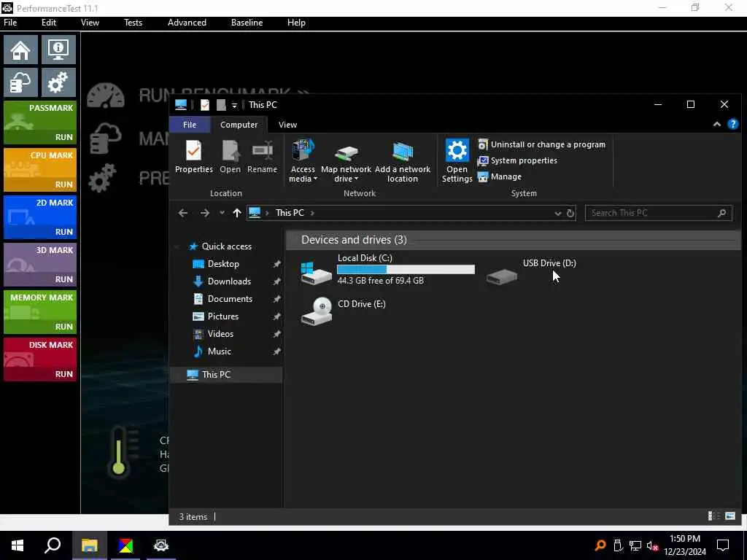Click This PC breadcrumb in address bar
This screenshot has height=560, width=747.
coord(290,213)
